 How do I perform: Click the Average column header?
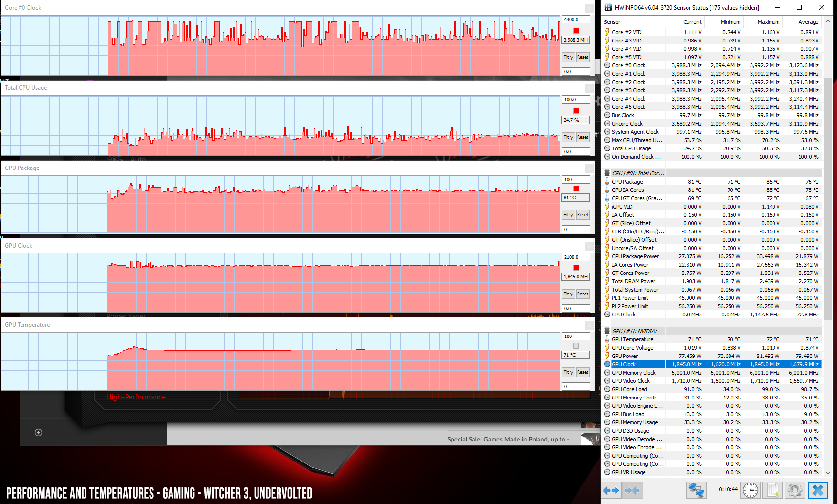coord(802,22)
